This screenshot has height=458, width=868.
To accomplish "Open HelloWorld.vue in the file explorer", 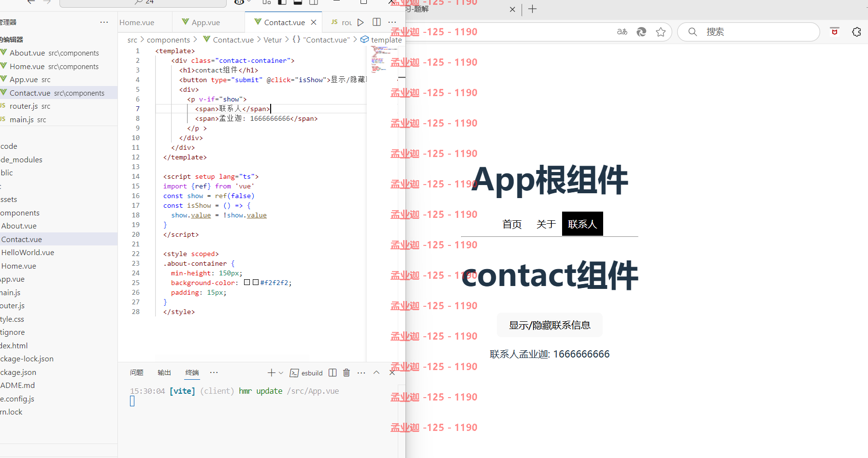I will [x=58, y=252].
